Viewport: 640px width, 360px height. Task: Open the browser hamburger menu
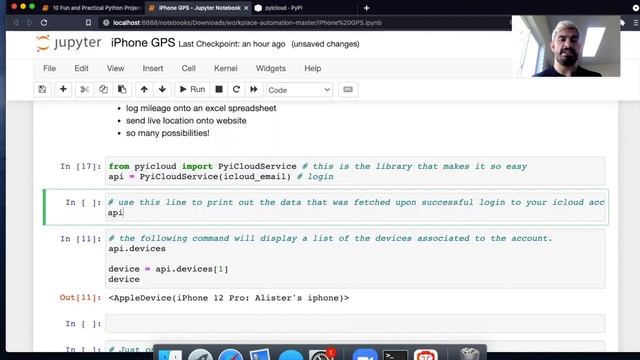(x=635, y=23)
